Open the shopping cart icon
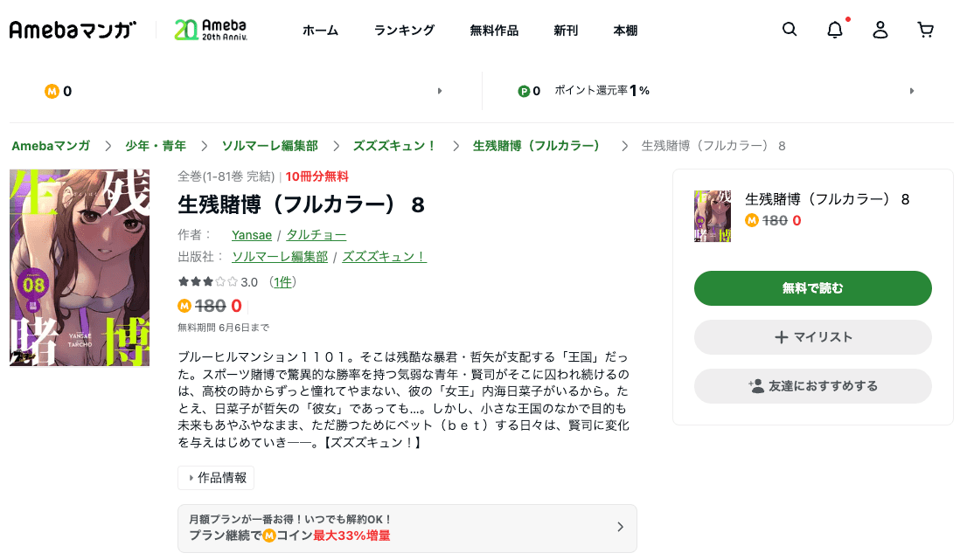The height and width of the screenshot is (560, 960). point(926,30)
